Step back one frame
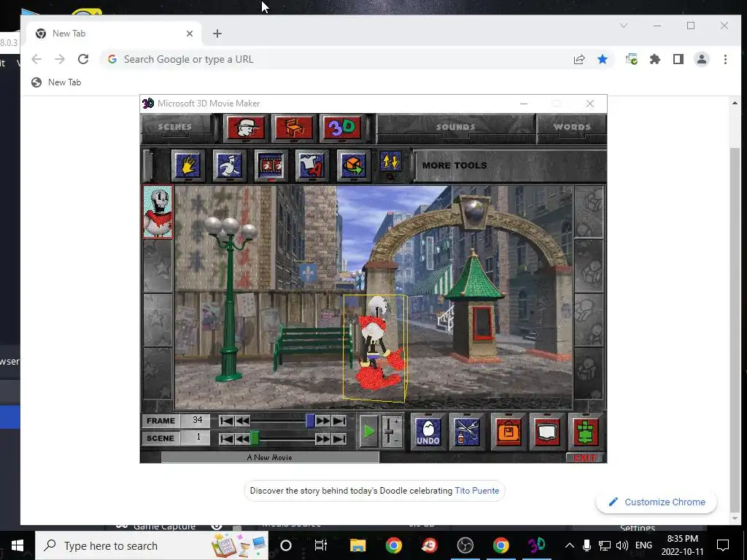The width and height of the screenshot is (747, 560). pos(242,421)
